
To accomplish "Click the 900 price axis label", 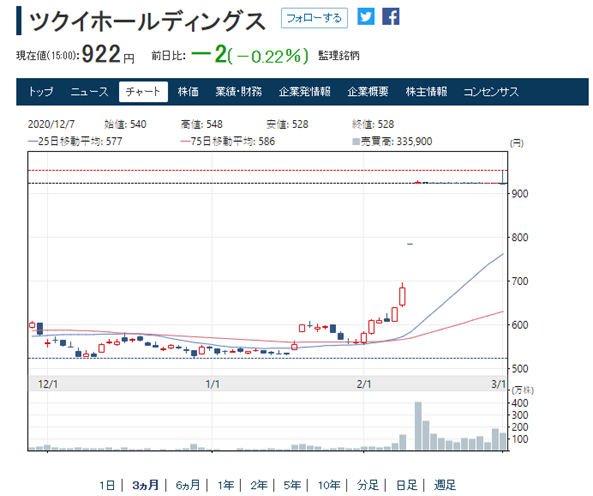I will click(x=520, y=194).
